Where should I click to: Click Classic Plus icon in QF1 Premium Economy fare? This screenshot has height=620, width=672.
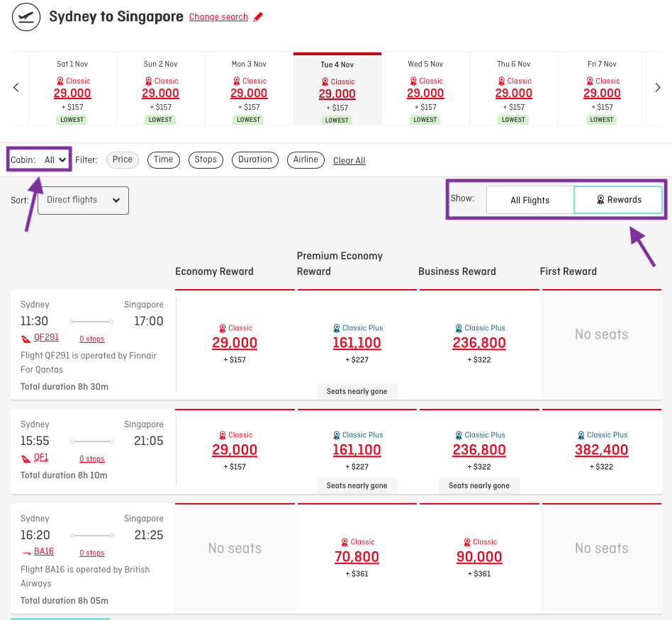click(x=337, y=435)
